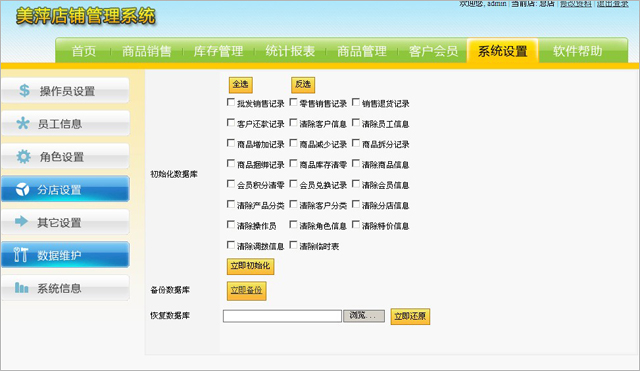
Task: Click the 退出登录 link
Action: tap(613, 4)
